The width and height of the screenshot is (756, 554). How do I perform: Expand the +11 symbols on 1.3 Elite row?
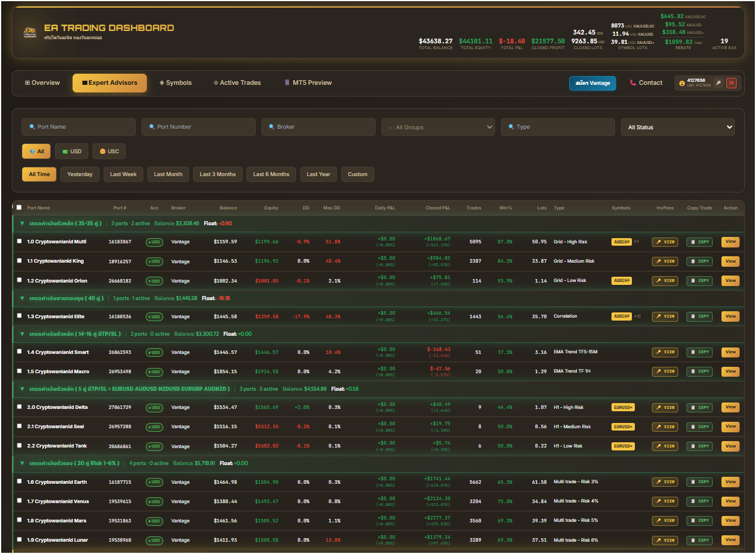(x=637, y=316)
